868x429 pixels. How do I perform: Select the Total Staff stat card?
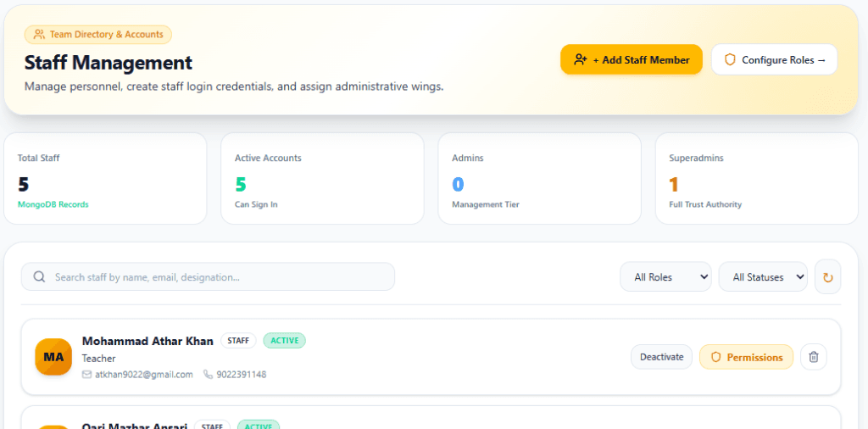tap(105, 178)
